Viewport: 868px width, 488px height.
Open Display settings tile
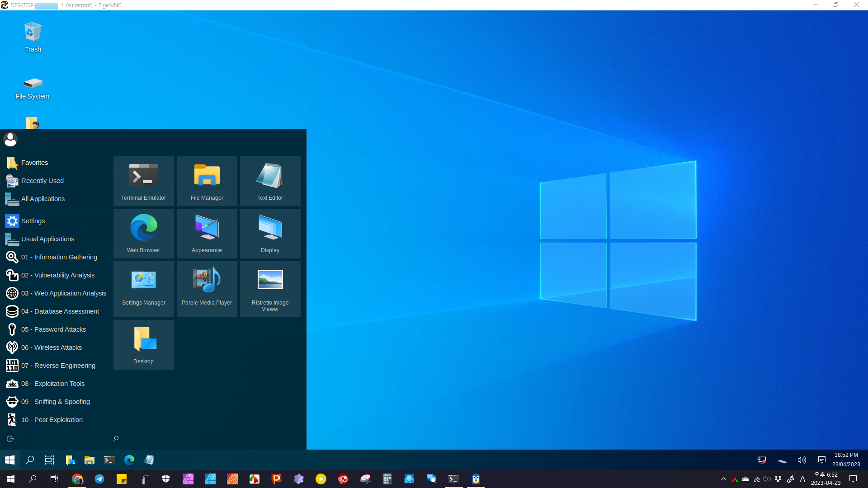[x=270, y=233]
